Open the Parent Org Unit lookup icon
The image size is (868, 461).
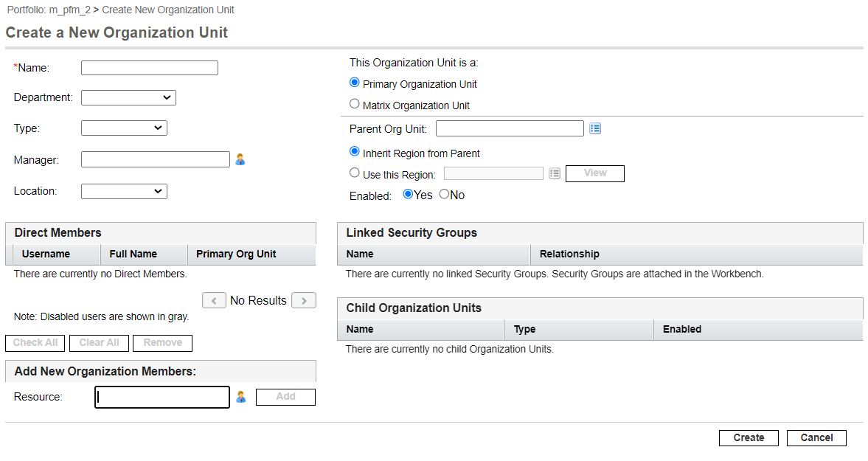tap(596, 129)
